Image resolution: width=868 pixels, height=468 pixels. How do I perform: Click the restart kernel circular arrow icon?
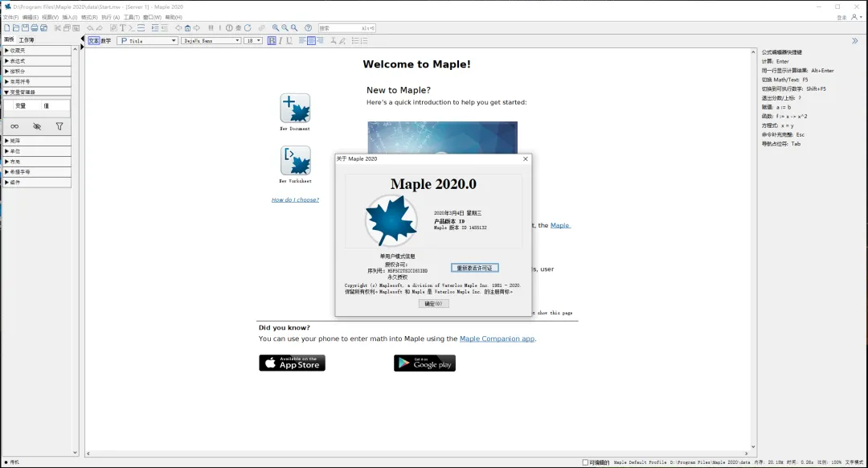(x=248, y=27)
